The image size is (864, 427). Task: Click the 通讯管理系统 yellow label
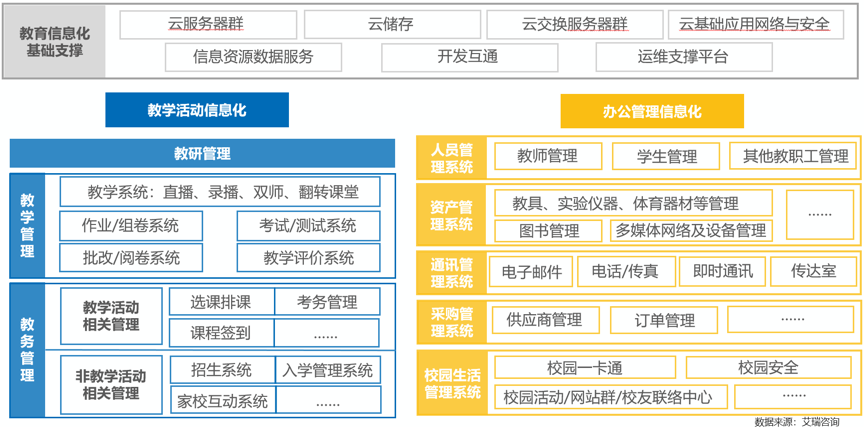[451, 272]
